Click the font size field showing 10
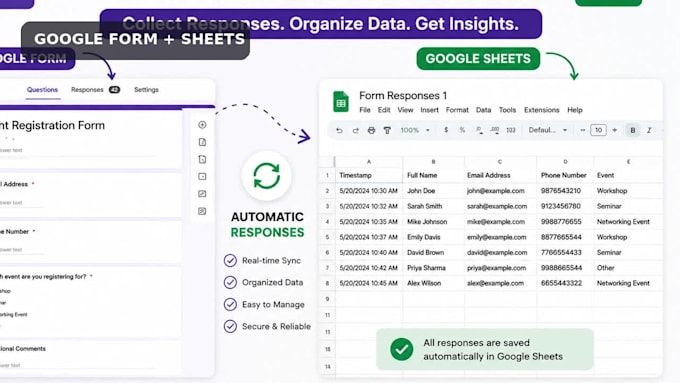The image size is (680, 383). [598, 130]
